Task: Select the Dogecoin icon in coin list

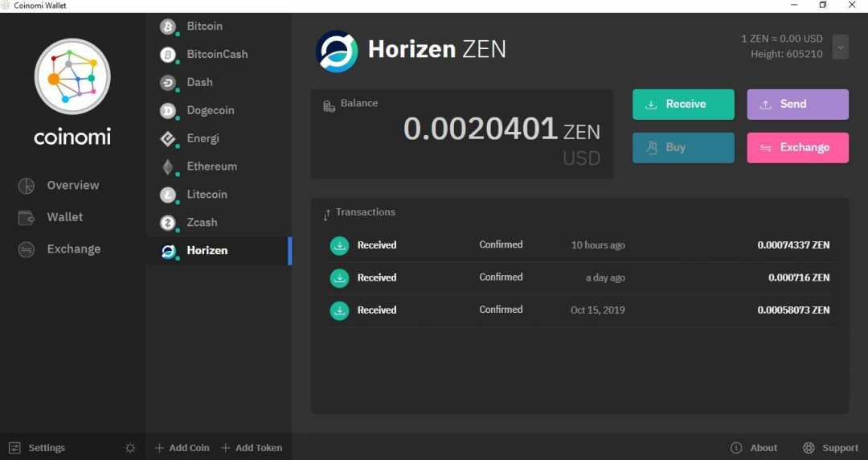Action: pos(168,111)
